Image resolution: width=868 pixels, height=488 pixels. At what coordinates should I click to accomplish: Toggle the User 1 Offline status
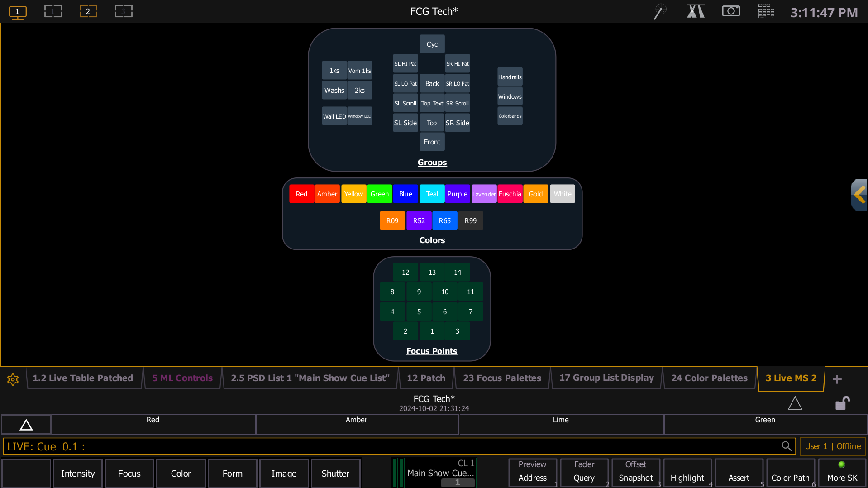click(x=832, y=446)
